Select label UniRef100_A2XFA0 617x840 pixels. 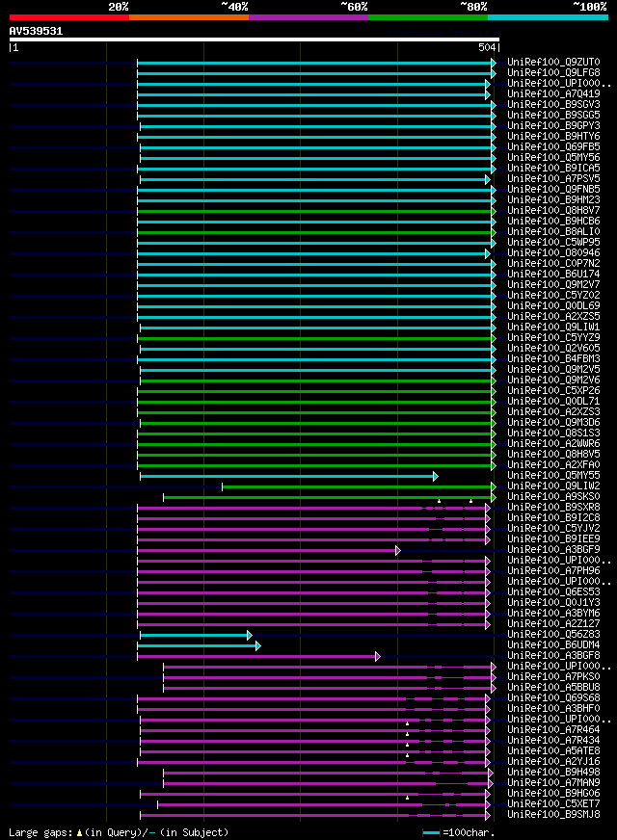click(x=553, y=465)
